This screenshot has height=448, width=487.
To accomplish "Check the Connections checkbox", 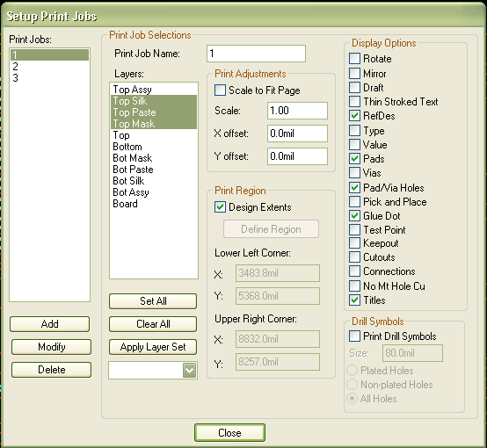I will (354, 271).
